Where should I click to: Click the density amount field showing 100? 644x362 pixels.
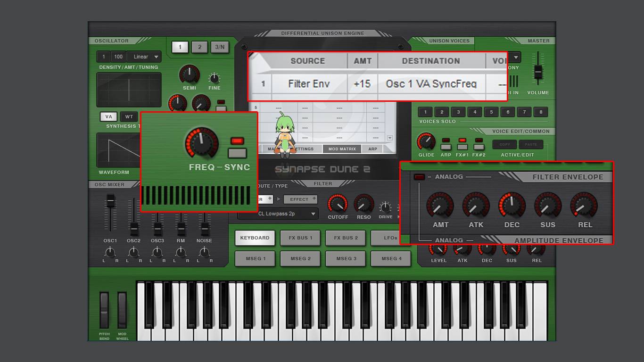[x=118, y=57]
